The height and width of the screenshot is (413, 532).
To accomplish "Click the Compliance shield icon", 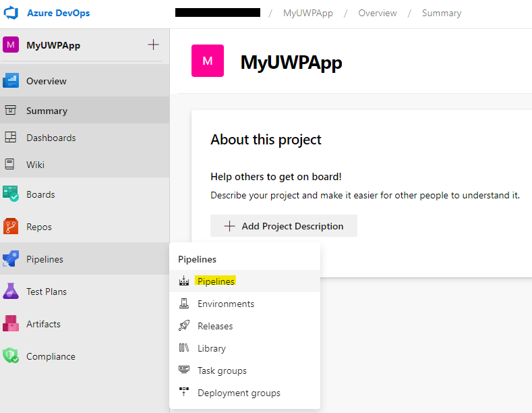I will coord(11,356).
